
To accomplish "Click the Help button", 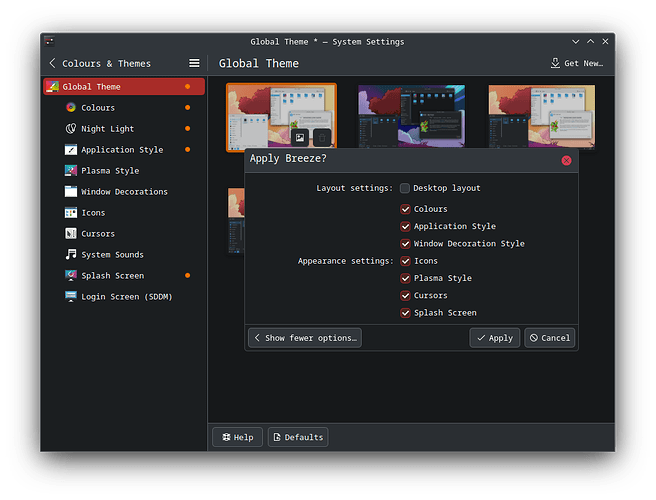I will coord(238,437).
